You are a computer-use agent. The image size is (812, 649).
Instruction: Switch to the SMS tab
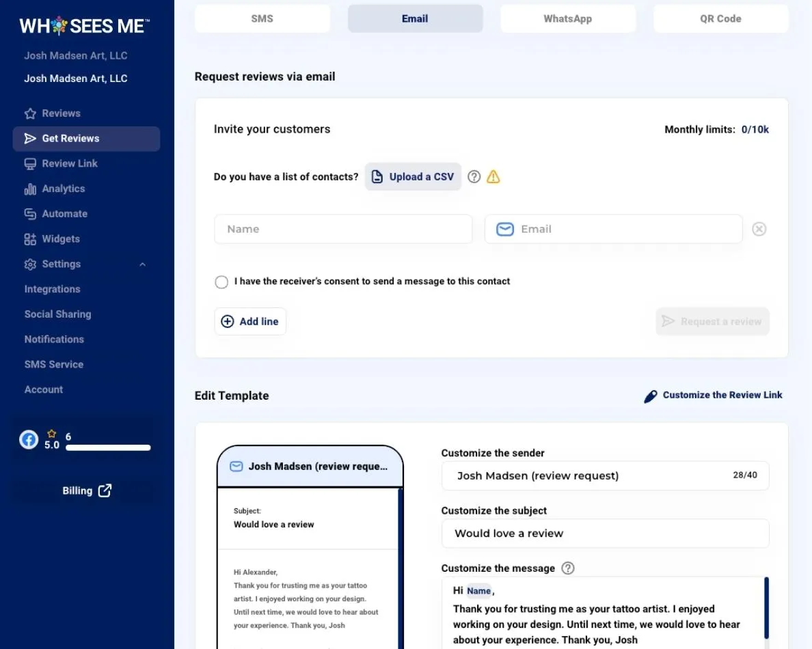click(x=262, y=18)
